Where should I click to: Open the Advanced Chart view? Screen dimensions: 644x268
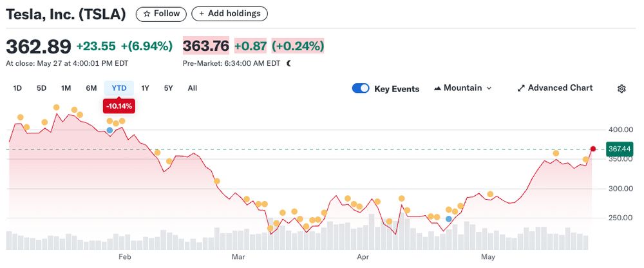[x=555, y=88]
